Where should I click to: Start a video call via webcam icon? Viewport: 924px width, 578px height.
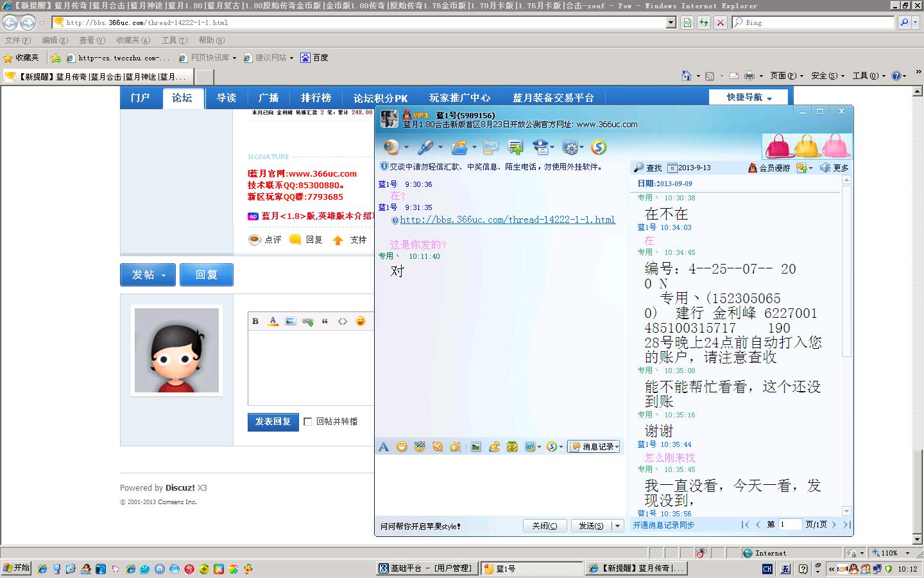click(391, 147)
